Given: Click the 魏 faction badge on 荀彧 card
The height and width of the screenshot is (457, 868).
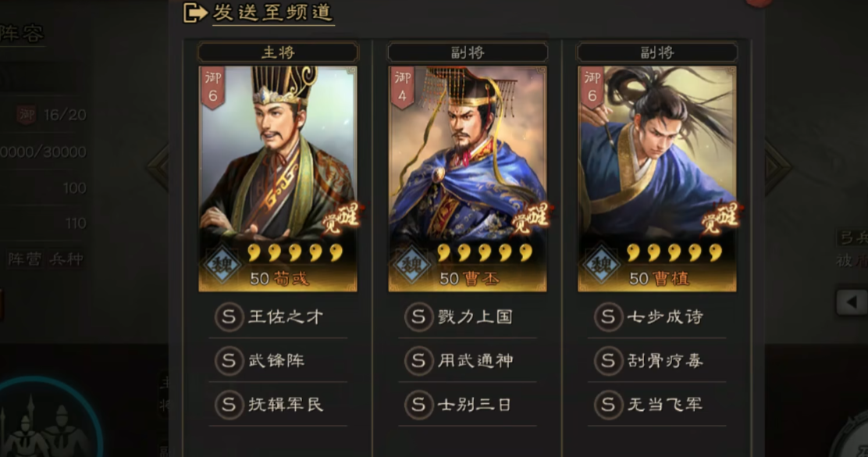Looking at the screenshot, I should 222,265.
